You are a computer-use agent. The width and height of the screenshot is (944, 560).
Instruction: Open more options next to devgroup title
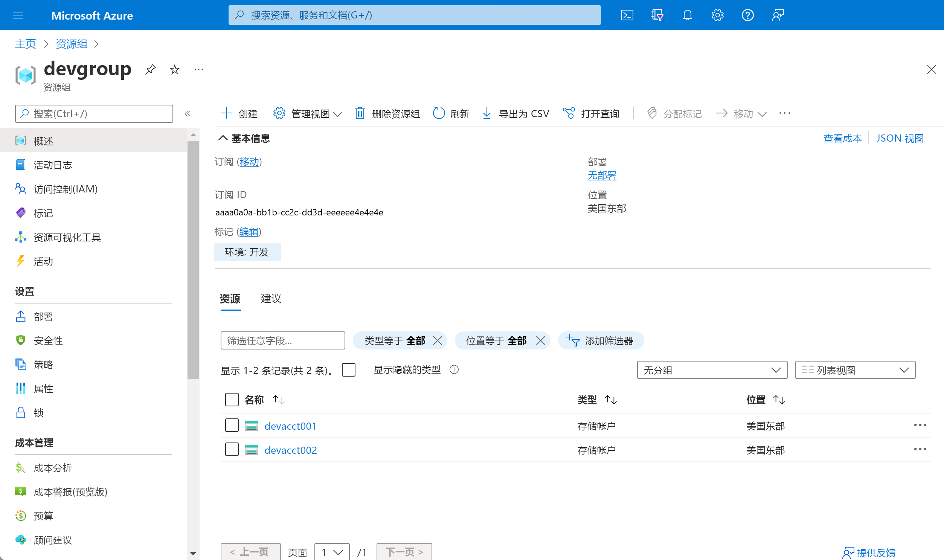[x=198, y=69]
